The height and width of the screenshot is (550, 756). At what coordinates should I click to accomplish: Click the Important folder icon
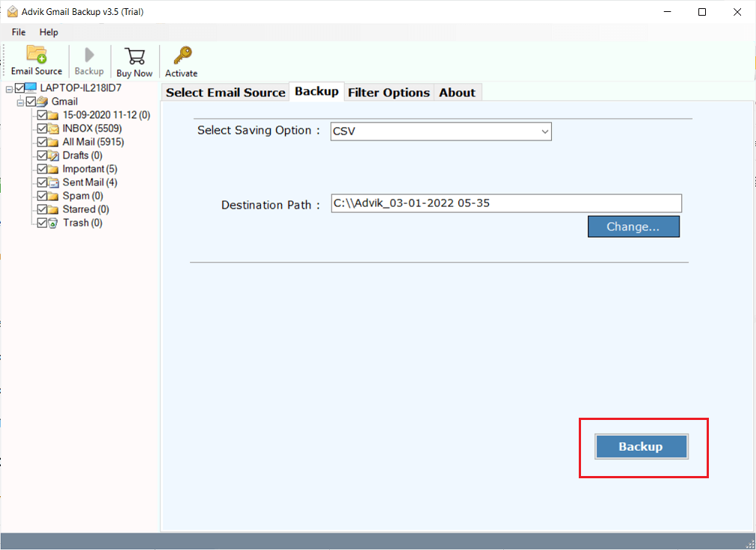53,169
